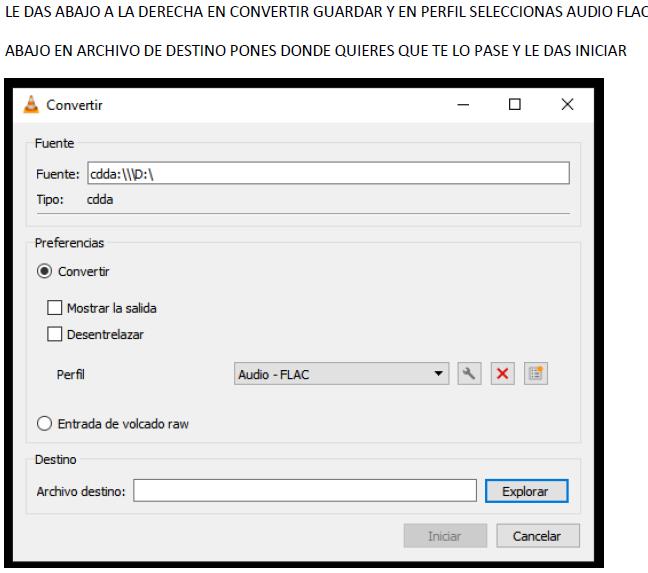This screenshot has width=648, height=573.
Task: Click the 'Preferencias' group heading
Action: click(69, 243)
